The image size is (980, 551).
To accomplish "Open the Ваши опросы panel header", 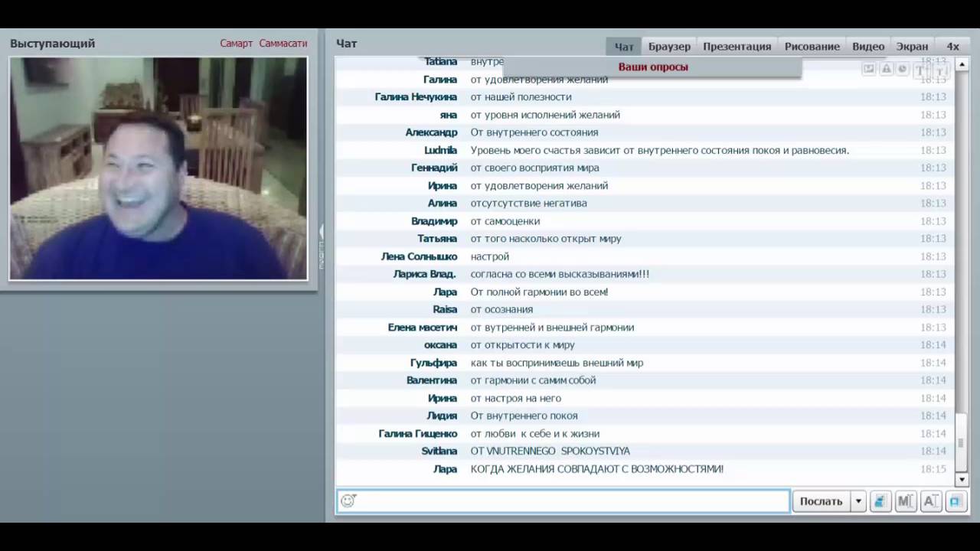I will 652,67.
